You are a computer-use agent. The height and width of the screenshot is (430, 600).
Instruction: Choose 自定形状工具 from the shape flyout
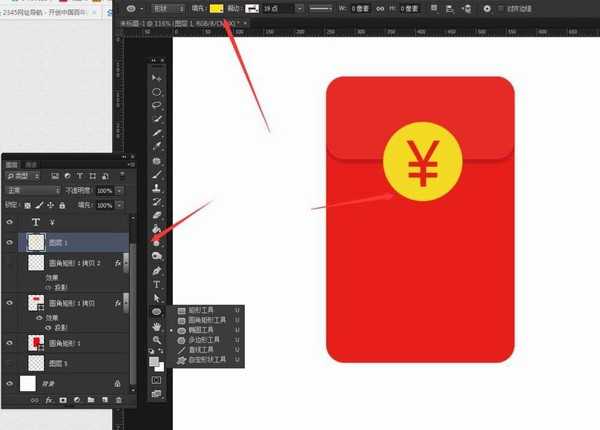click(x=204, y=358)
